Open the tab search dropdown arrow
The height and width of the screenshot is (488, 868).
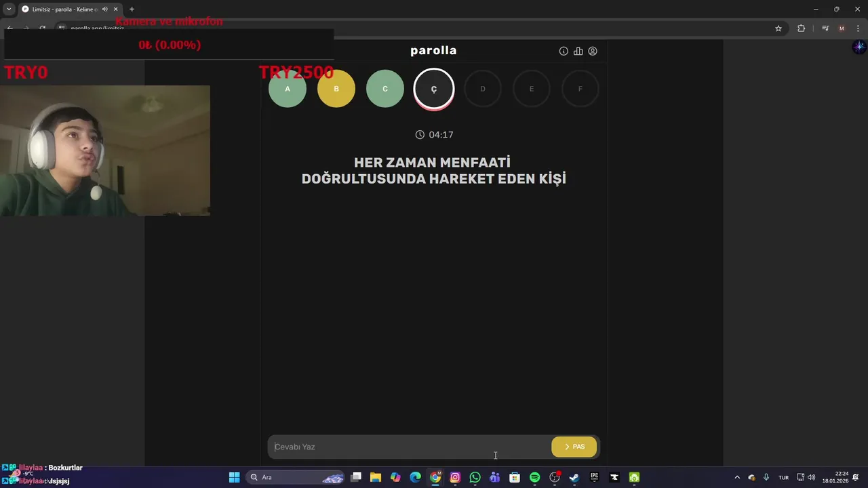(9, 9)
